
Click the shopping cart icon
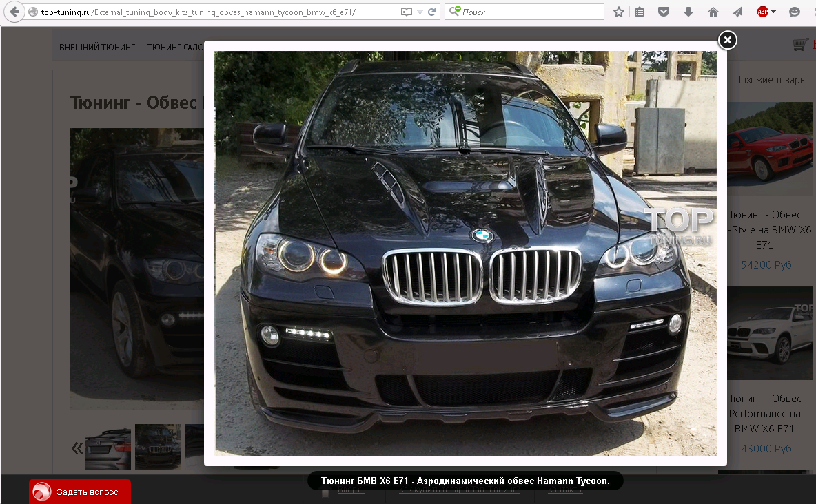pos(800,45)
